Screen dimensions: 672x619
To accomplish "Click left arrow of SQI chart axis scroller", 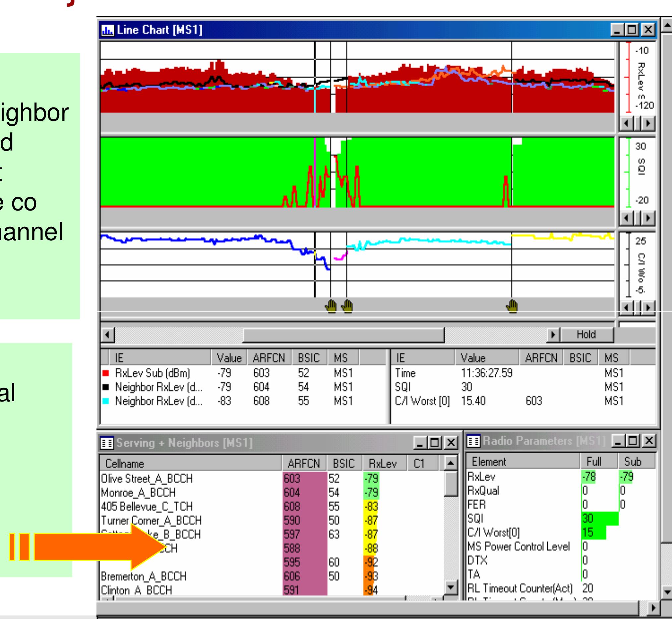I will [x=626, y=218].
